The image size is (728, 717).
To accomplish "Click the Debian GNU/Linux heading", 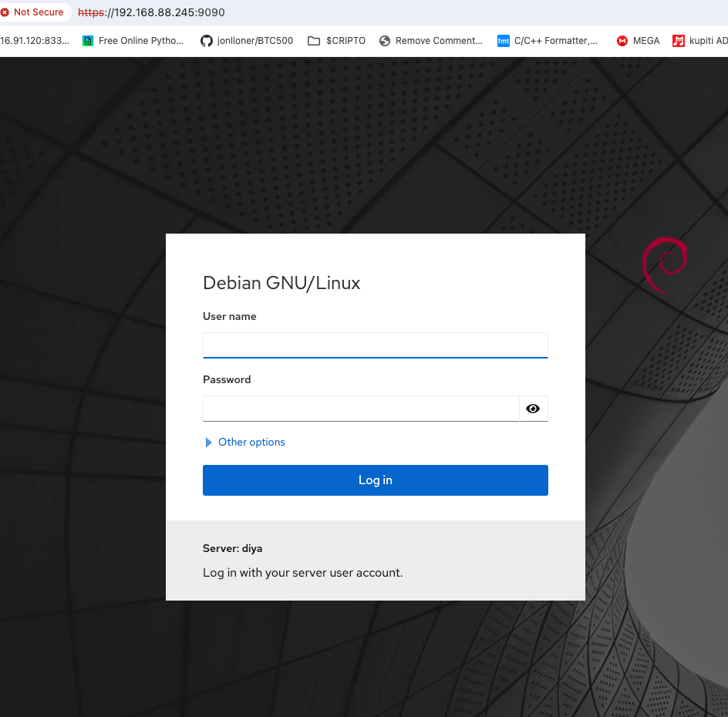I will point(281,283).
